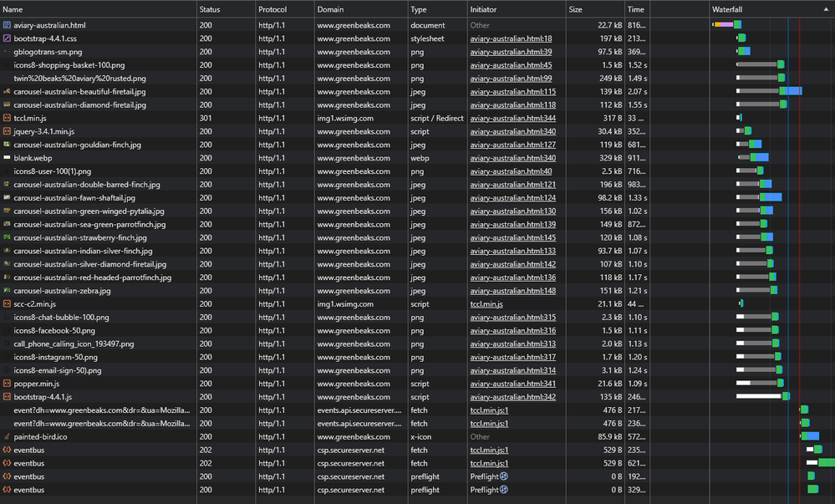Click the script icon beside bootstrap-4.4.1.js
Screen dimensions: 835x504
pyautogui.click(x=7, y=397)
